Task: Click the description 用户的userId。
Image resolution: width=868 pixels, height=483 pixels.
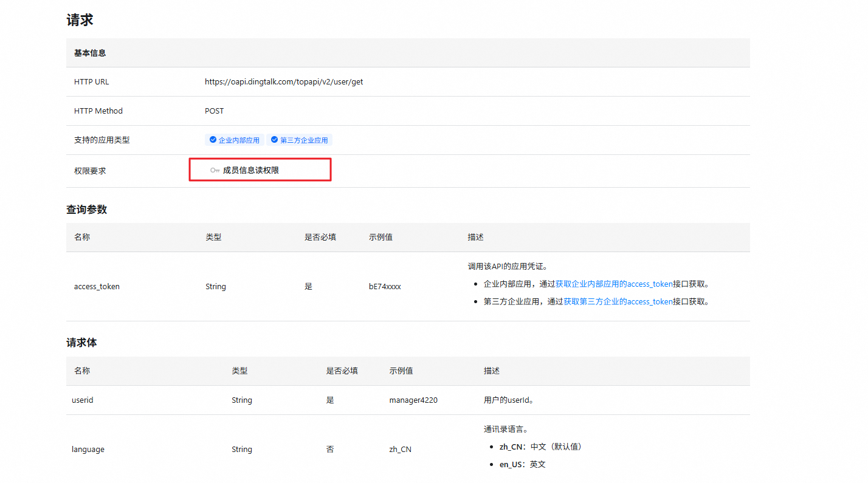Action: [509, 400]
